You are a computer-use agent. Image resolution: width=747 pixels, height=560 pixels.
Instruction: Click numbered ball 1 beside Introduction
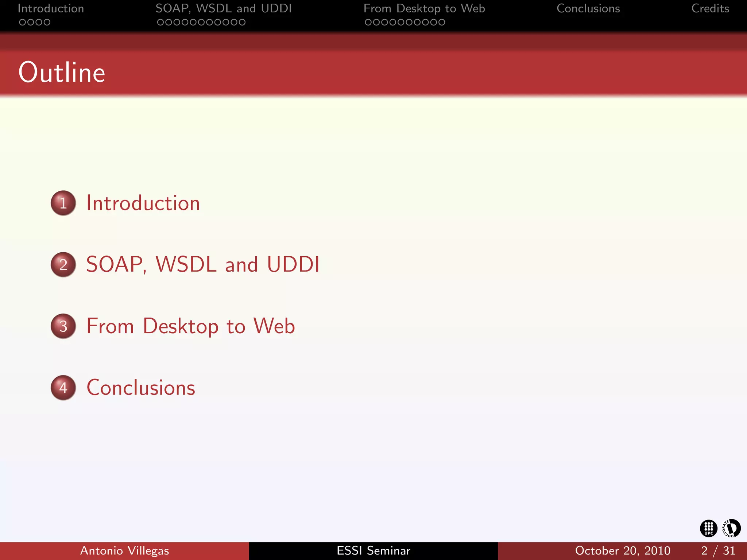tap(63, 203)
